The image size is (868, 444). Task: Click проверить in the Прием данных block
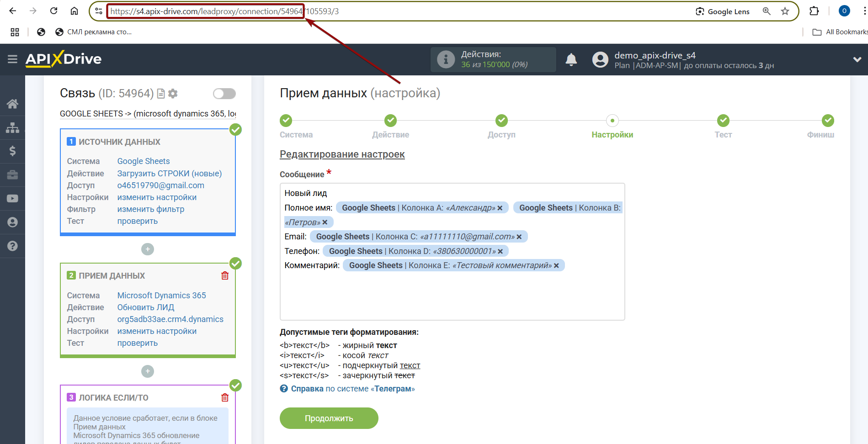point(138,343)
